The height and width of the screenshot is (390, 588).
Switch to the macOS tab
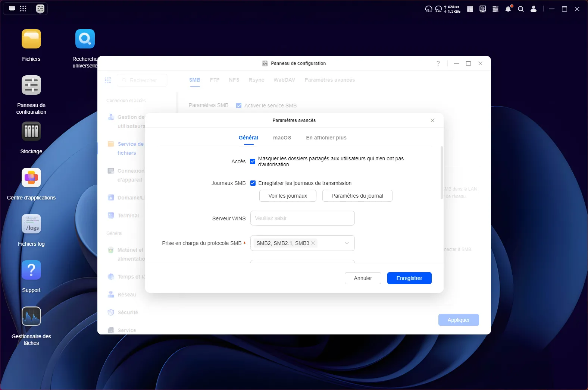tap(282, 138)
